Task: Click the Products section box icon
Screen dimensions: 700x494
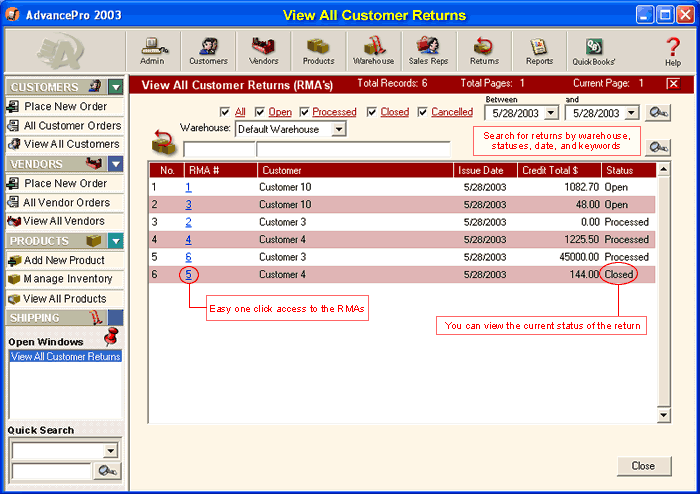Action: click(94, 241)
